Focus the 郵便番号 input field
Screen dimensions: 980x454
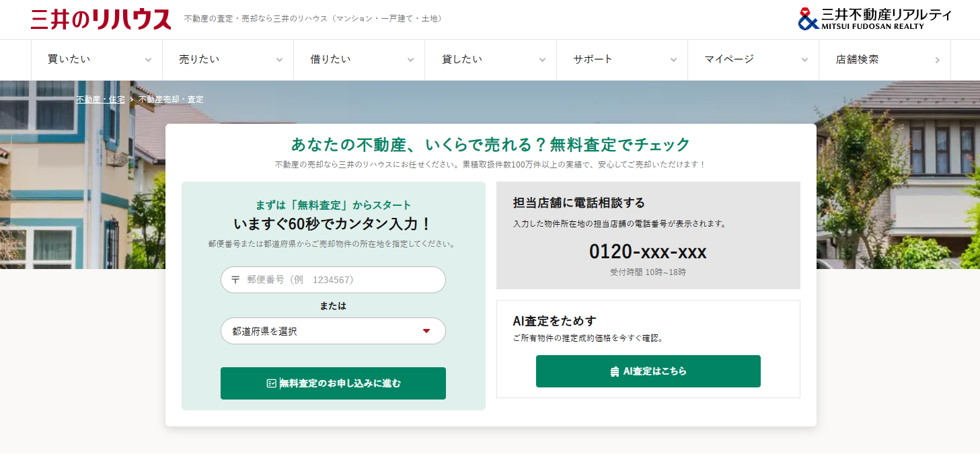coord(333,280)
